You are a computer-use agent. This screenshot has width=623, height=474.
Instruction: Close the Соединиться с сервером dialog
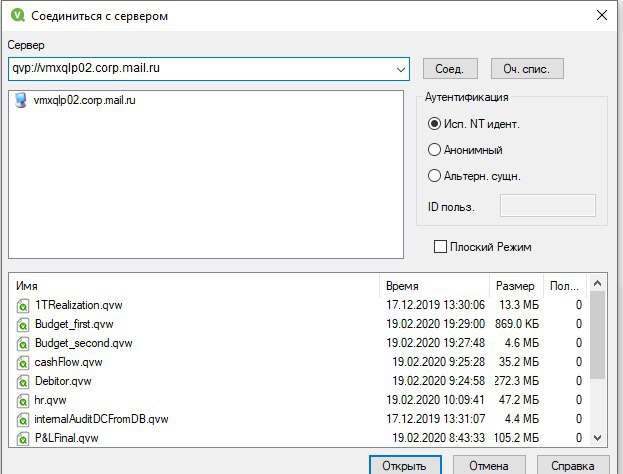pos(602,15)
